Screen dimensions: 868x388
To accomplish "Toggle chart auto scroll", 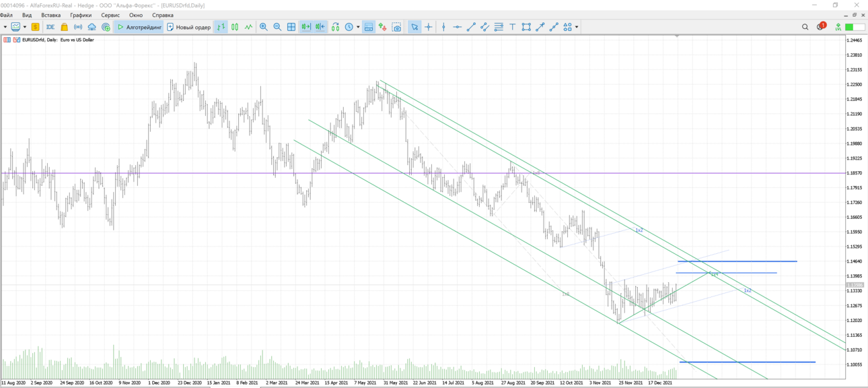I will coord(306,27).
